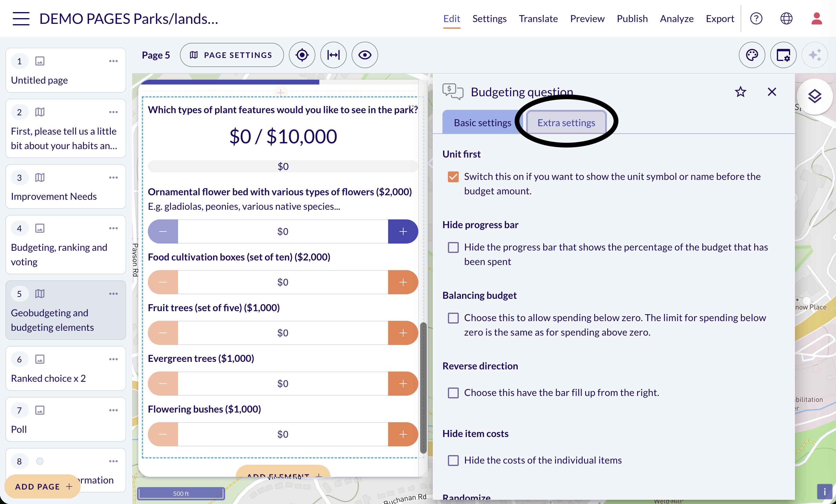Enable Balancing budget checkbox

tap(453, 318)
